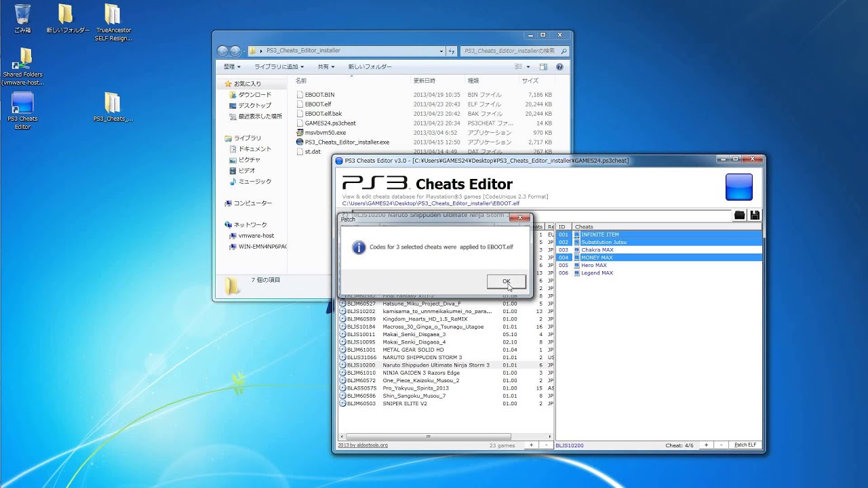Click disc icon beside BLJS10202 kamisama row
This screenshot has height=488, width=868.
342,311
